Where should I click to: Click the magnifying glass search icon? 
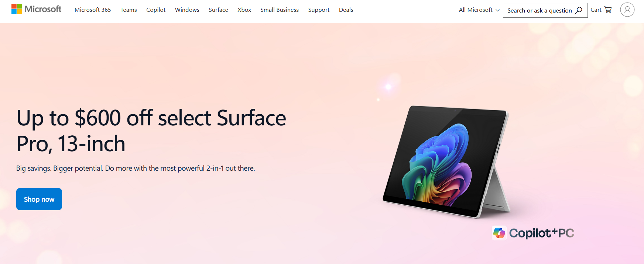(579, 10)
